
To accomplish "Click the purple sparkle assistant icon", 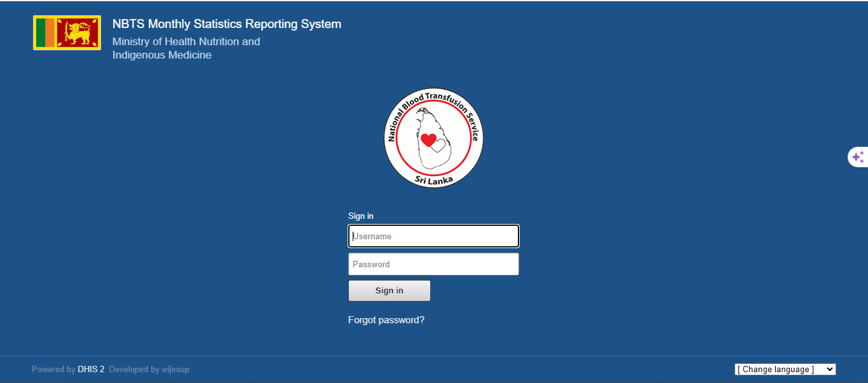I will (x=858, y=157).
